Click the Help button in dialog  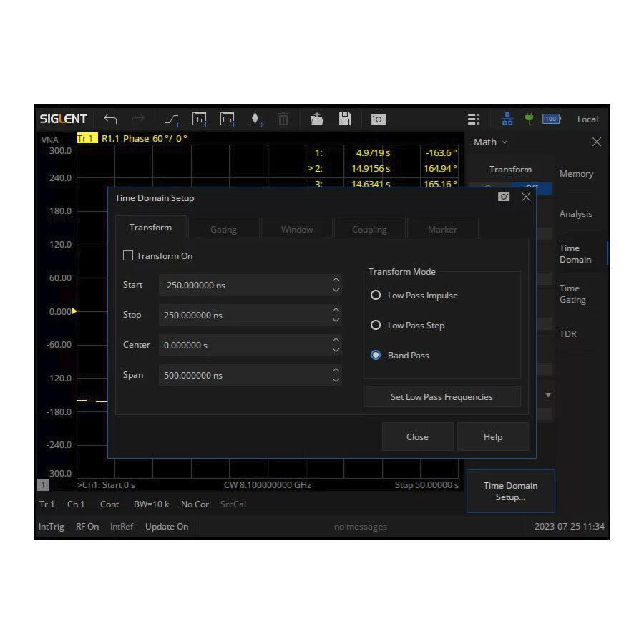click(492, 437)
